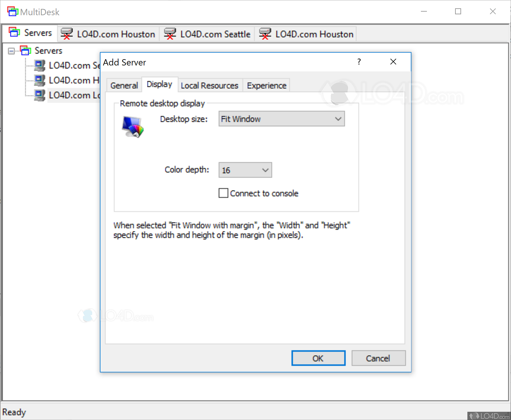Cancel the Add Server dialog
This screenshot has height=420, width=511.
378,358
